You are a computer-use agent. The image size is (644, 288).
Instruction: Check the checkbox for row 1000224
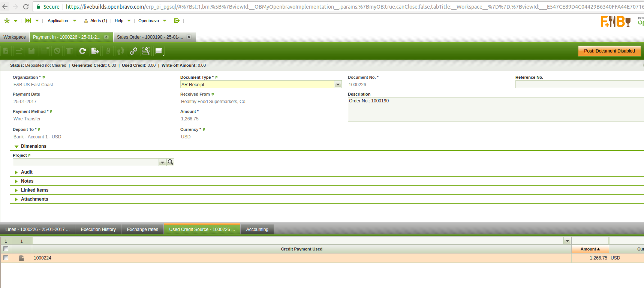pyautogui.click(x=6, y=258)
